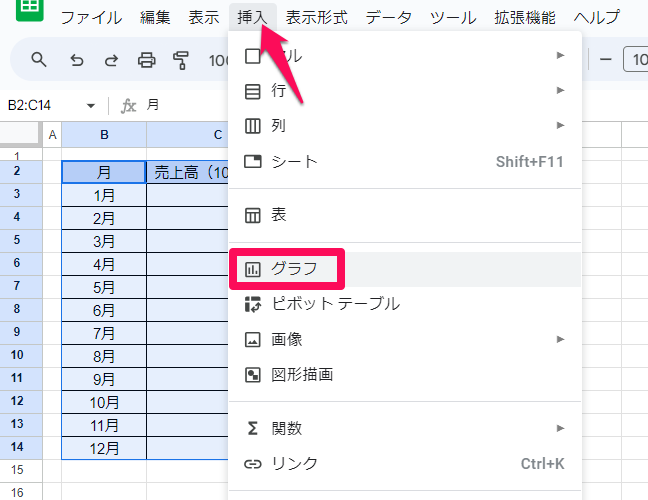This screenshot has height=500, width=648.
Task: Click the 6月 cell
Action: (x=104, y=310)
